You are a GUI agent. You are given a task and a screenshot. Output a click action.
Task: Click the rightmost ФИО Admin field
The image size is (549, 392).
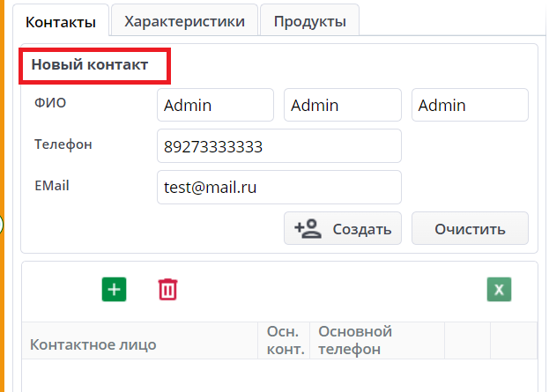pos(470,106)
